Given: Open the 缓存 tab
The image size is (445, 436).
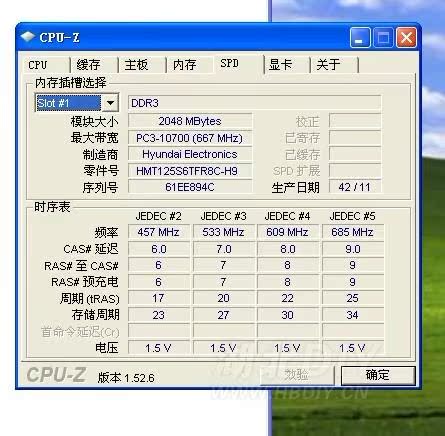Looking at the screenshot, I should [x=94, y=65].
